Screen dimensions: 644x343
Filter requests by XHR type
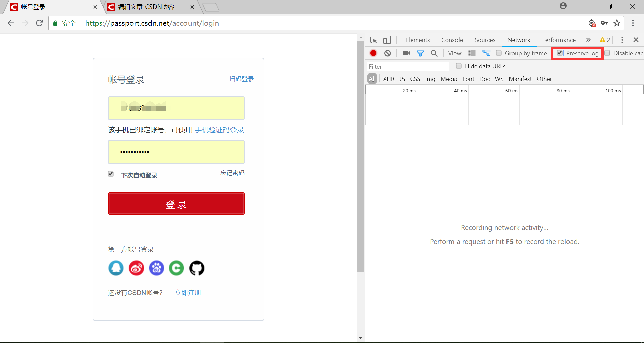(388, 79)
